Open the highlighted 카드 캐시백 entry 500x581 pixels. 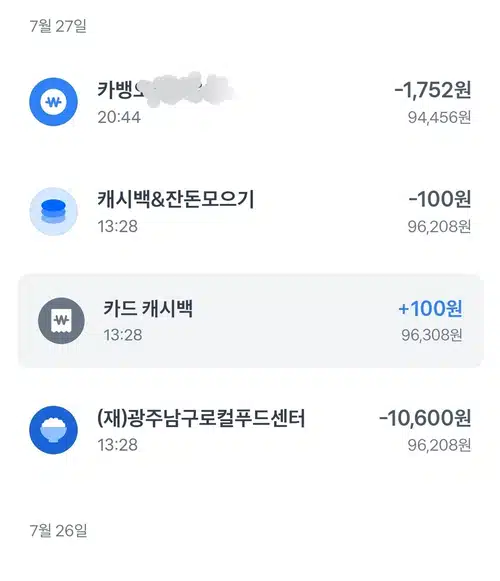[x=251, y=321]
